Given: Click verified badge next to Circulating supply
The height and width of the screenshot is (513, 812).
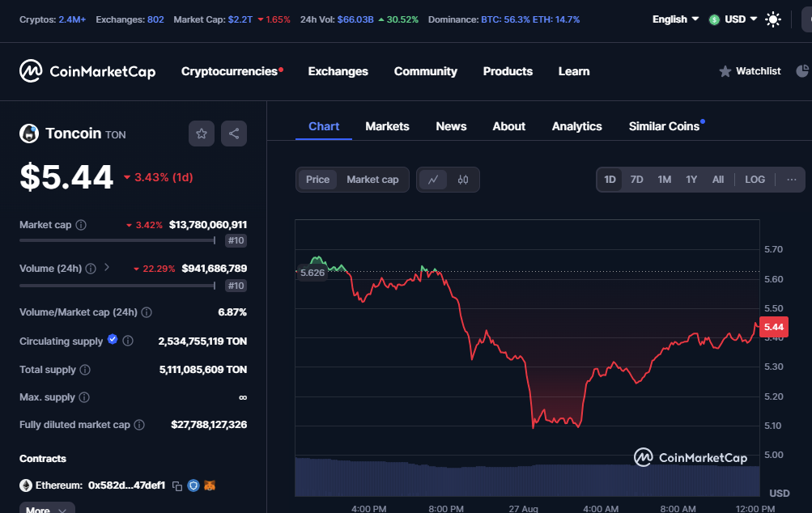Looking at the screenshot, I should point(113,340).
